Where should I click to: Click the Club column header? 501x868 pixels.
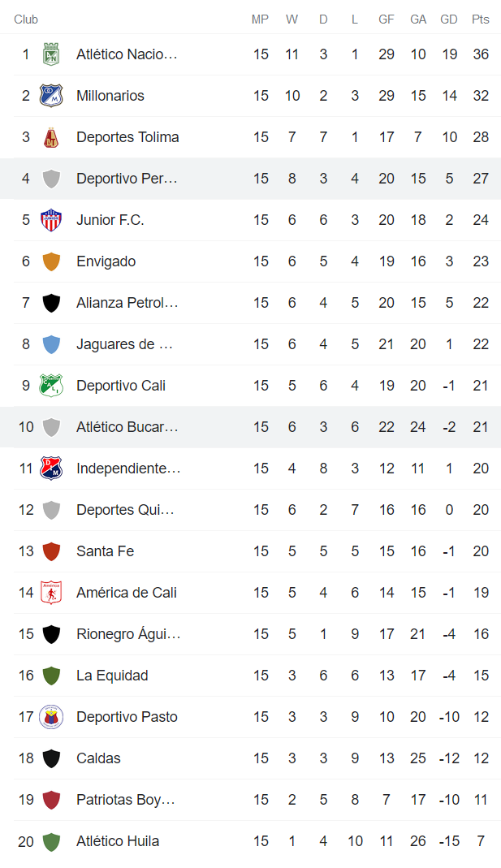pos(26,19)
